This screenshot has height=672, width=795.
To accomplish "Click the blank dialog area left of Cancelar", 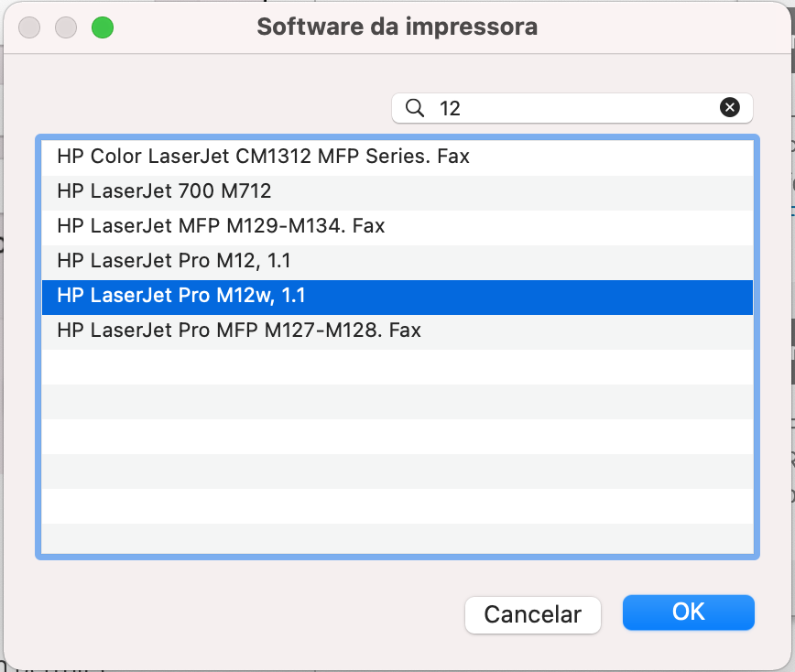I will [x=238, y=613].
